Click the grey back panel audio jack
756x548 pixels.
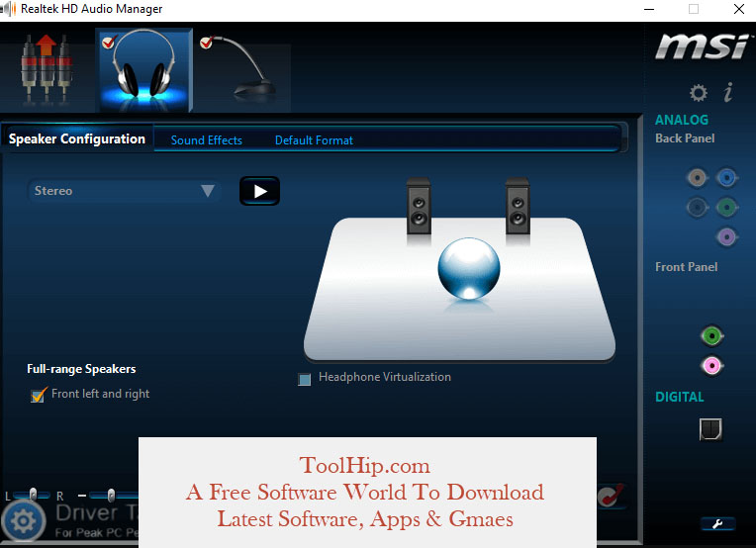(698, 178)
